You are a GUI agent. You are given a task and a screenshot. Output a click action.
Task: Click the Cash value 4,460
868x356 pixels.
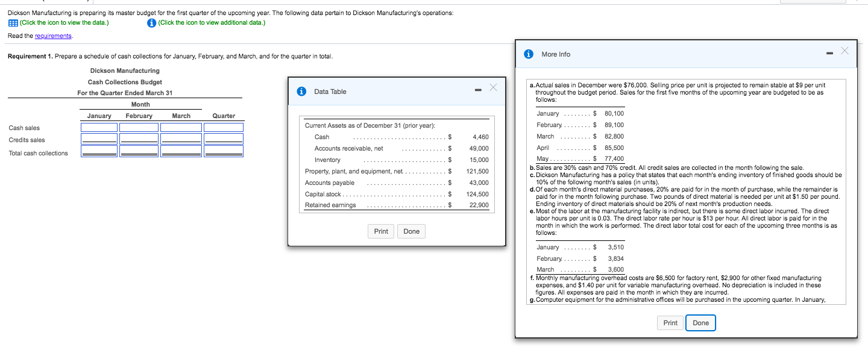coord(481,137)
